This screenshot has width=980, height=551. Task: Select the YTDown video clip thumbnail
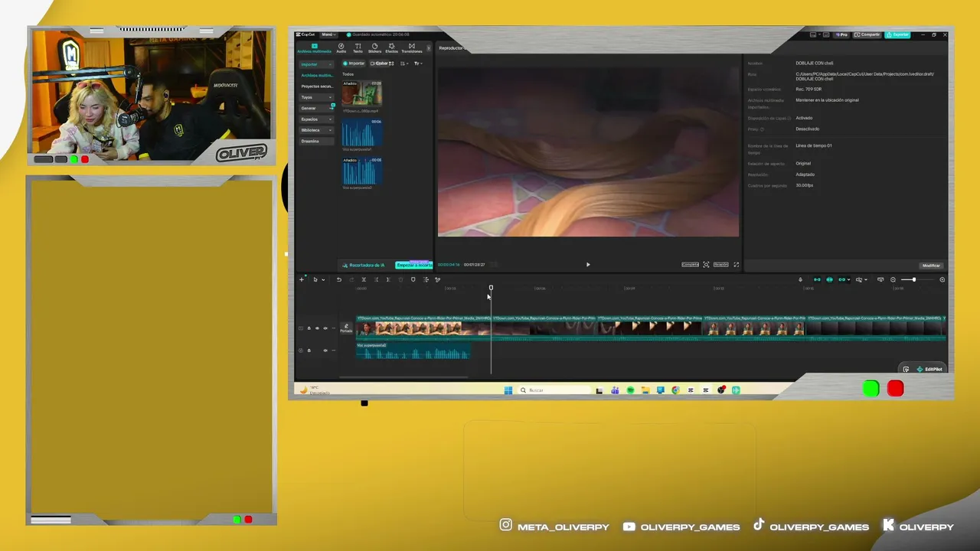pyautogui.click(x=361, y=93)
